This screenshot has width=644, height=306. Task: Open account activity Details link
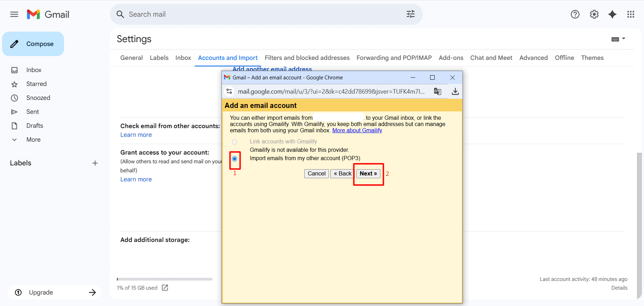[x=619, y=288]
